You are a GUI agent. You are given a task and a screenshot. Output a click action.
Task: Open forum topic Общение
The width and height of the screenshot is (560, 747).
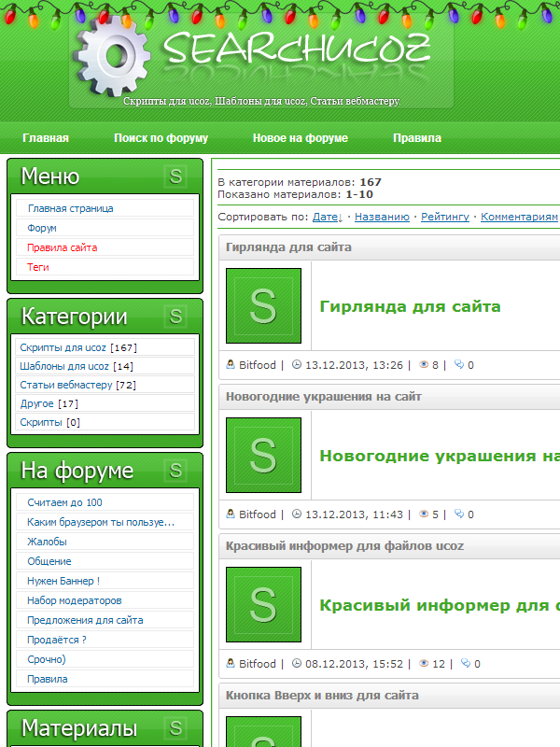click(x=49, y=561)
